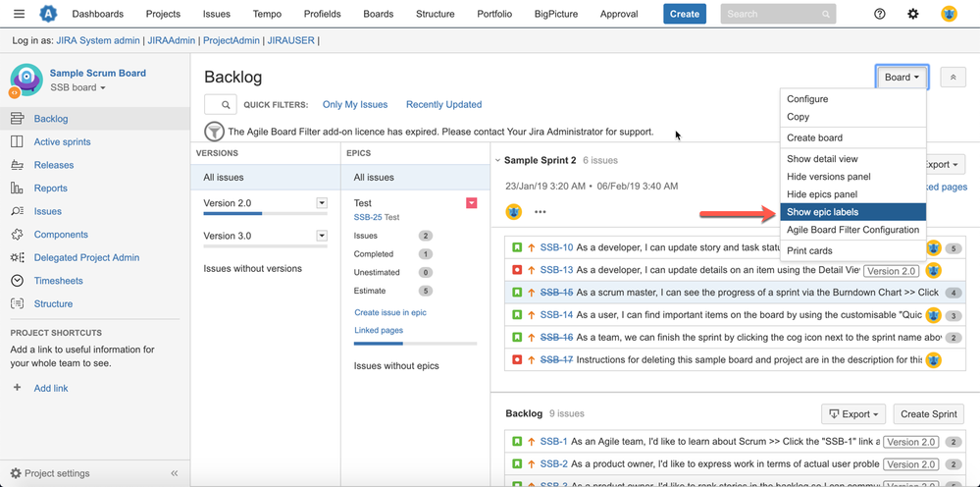Open the SSB board switcher dropdown
980x487 pixels.
78,87
